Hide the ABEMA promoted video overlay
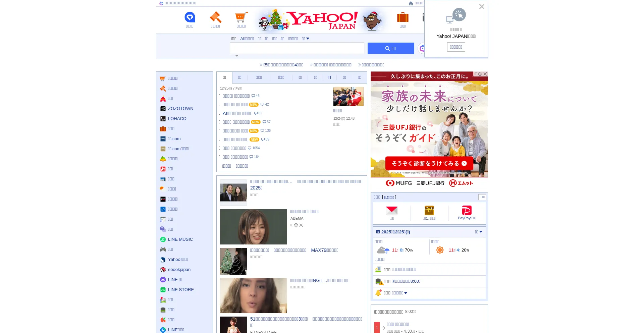Image resolution: width=644 pixels, height=333 pixels. pos(301,225)
